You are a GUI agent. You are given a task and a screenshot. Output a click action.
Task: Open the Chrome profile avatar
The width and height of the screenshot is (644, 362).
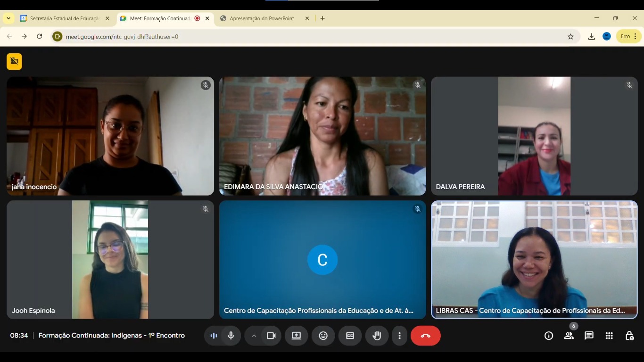pyautogui.click(x=607, y=36)
